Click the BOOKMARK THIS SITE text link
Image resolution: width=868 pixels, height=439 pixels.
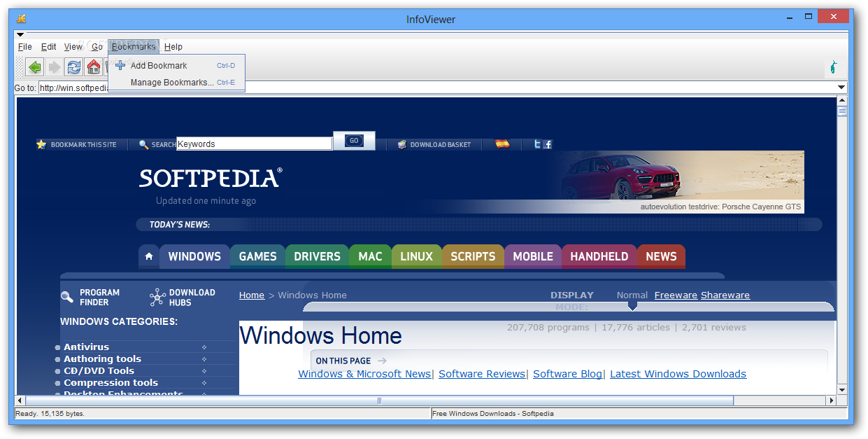click(84, 145)
